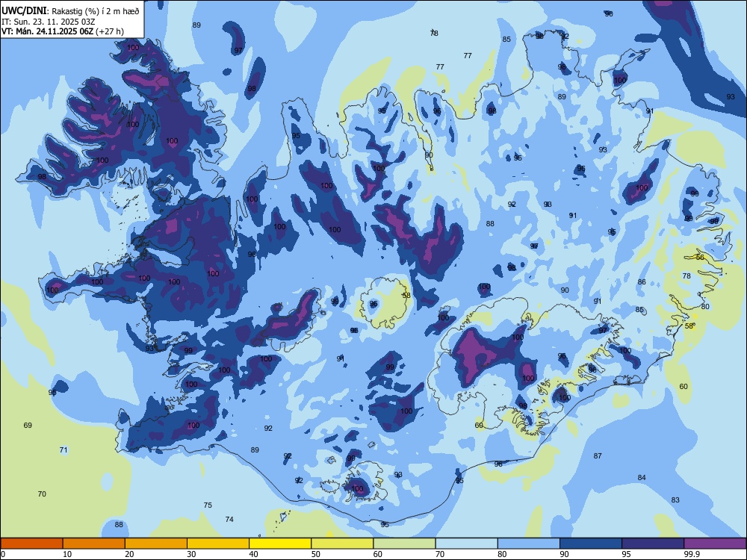Click the legend scale label '95'
The image size is (747, 560).
(x=626, y=554)
